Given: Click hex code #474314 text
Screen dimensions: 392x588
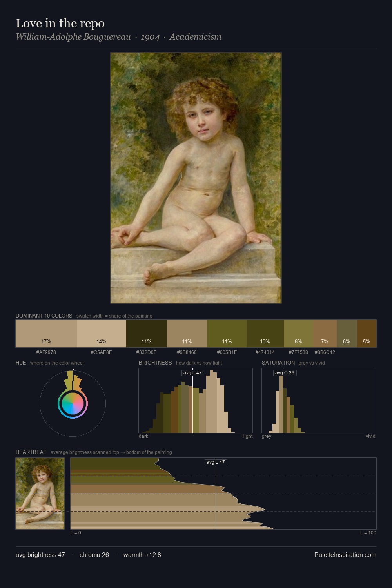Looking at the screenshot, I should tap(265, 352).
